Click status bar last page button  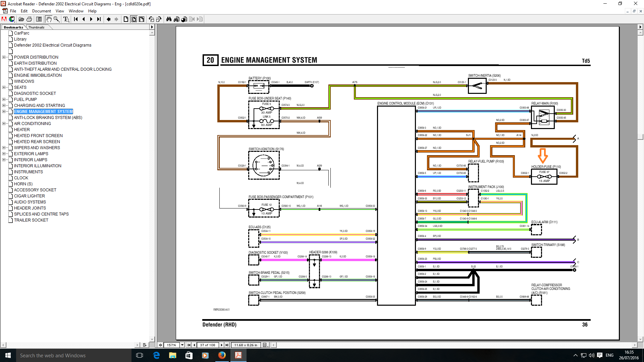tap(227, 345)
